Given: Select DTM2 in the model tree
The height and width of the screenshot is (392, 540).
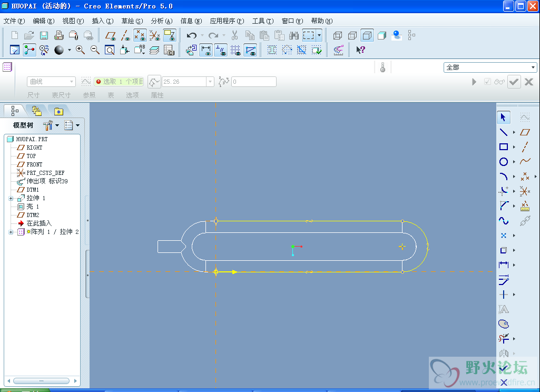Looking at the screenshot, I should (33, 215).
